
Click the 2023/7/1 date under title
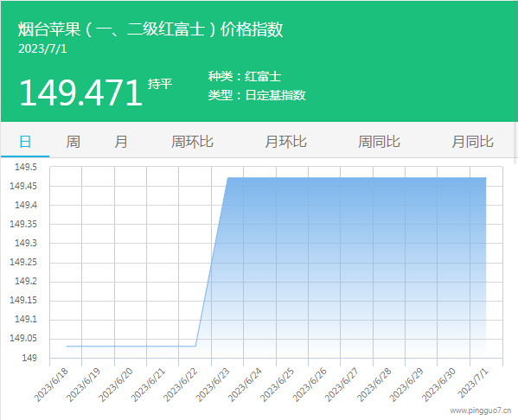coord(42,49)
